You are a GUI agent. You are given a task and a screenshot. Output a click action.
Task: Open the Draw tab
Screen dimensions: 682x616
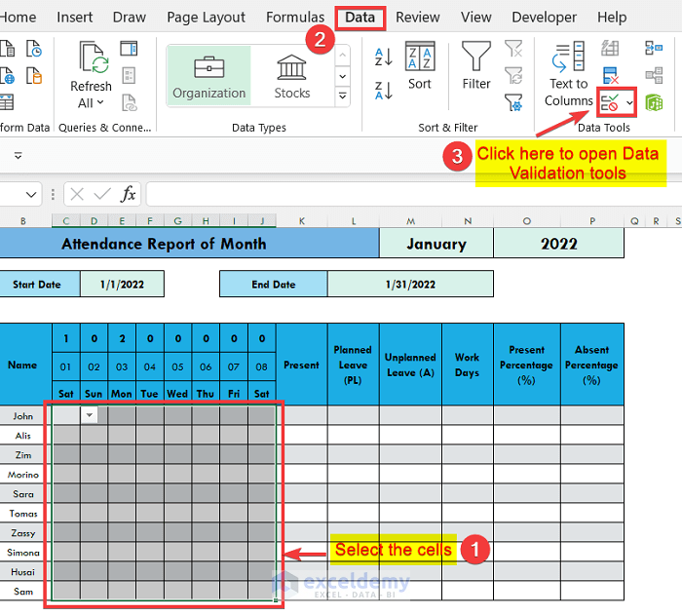pos(130,18)
